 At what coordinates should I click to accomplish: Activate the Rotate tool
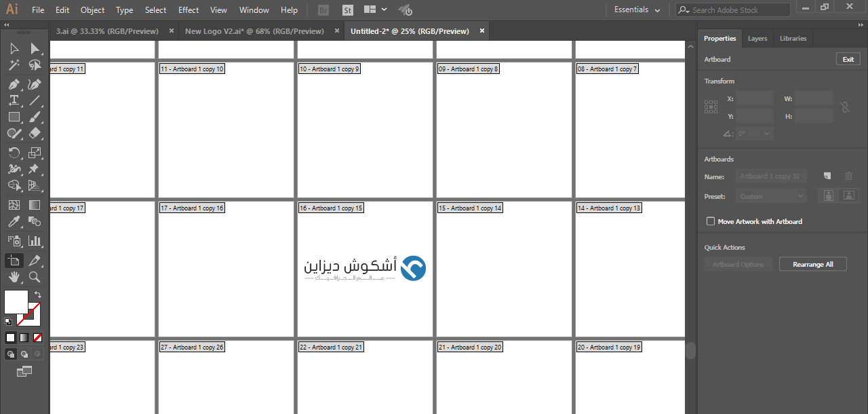coord(14,153)
